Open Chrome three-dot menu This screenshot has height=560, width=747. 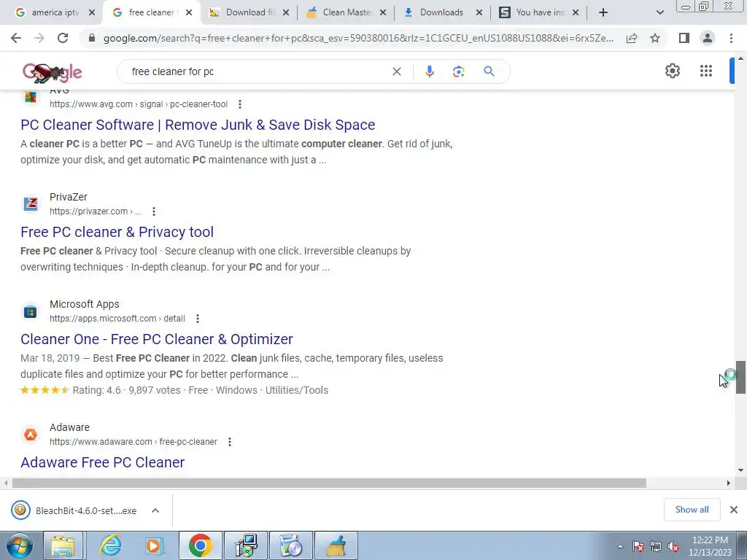pos(731,38)
